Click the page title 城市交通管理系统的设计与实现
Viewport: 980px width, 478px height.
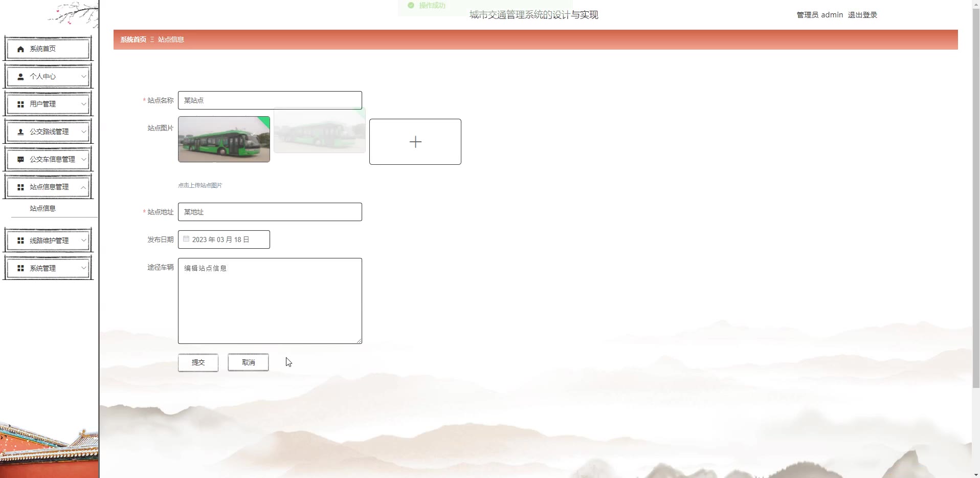click(534, 15)
